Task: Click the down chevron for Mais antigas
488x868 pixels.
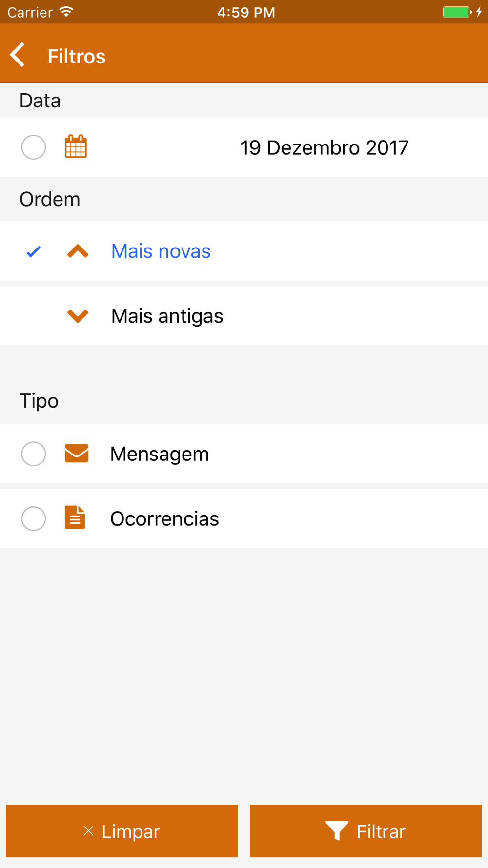Action: (78, 316)
